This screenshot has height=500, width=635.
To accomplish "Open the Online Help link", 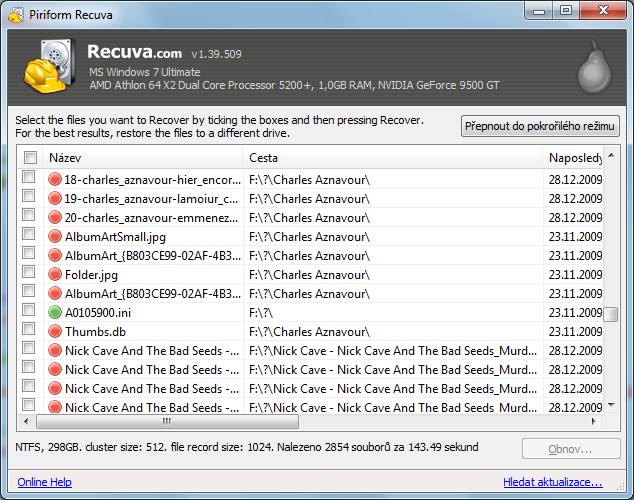I will [x=45, y=482].
